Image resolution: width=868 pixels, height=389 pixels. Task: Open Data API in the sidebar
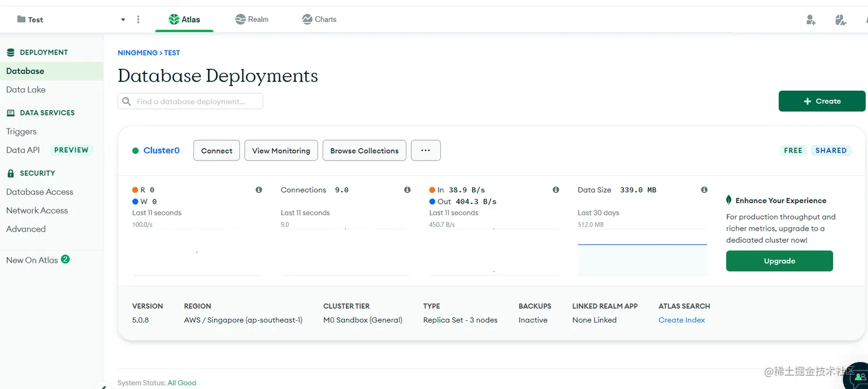tap(23, 150)
